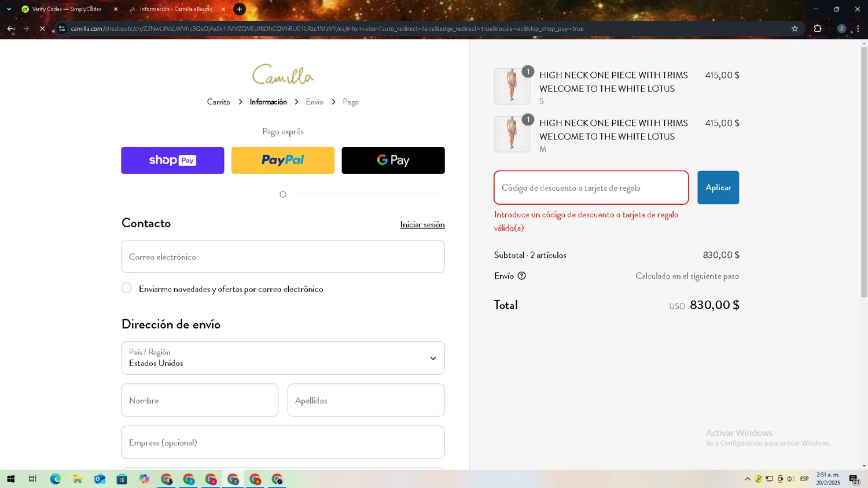Launch Microsoft Edge from the taskbar
This screenshot has height=488, width=868.
(56, 479)
